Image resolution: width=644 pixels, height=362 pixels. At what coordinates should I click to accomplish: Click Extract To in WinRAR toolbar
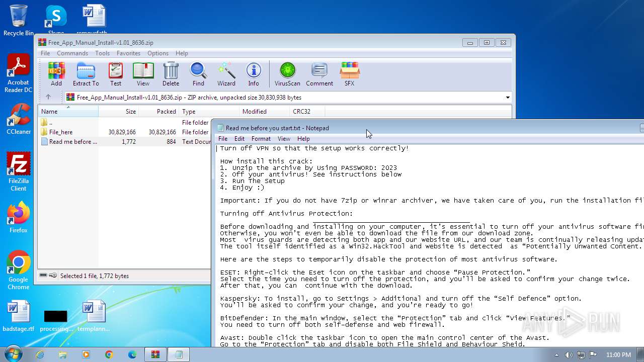86,74
